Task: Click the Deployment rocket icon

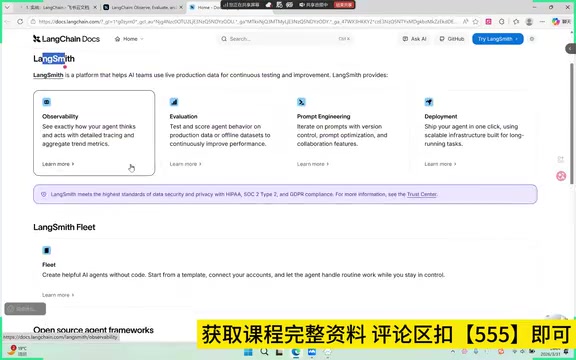Action: click(x=429, y=102)
